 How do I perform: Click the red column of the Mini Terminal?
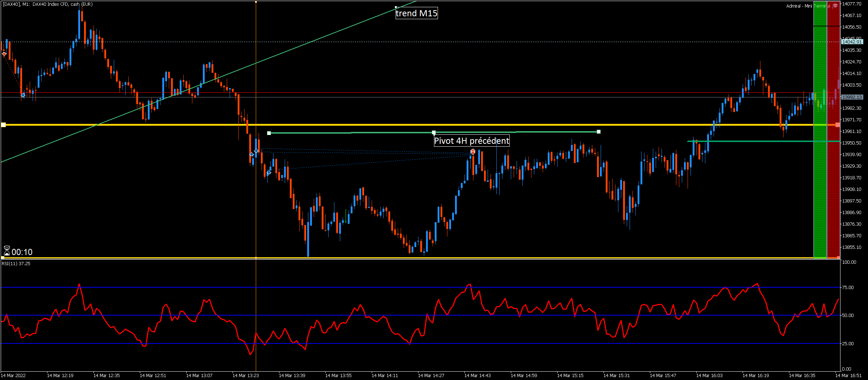(x=834, y=130)
